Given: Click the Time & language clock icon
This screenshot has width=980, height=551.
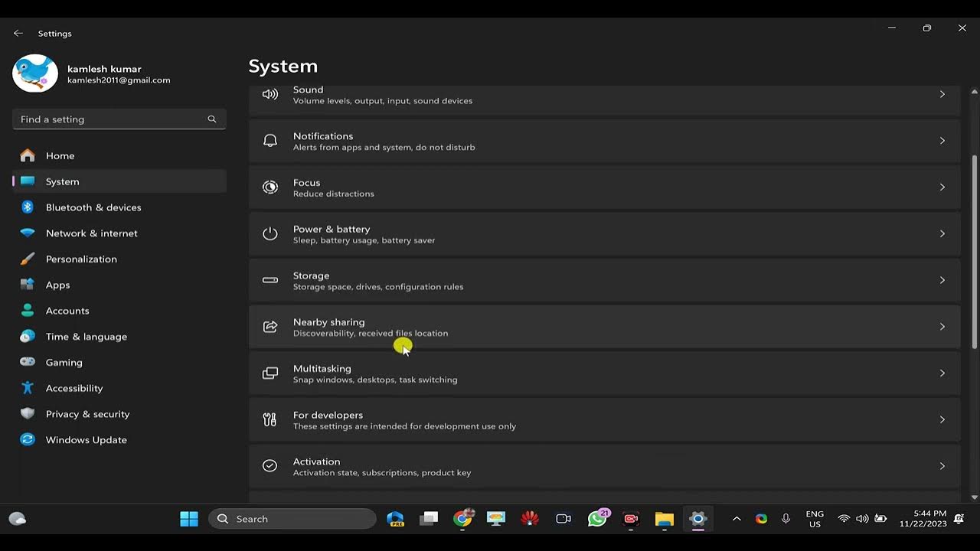Looking at the screenshot, I should point(28,337).
